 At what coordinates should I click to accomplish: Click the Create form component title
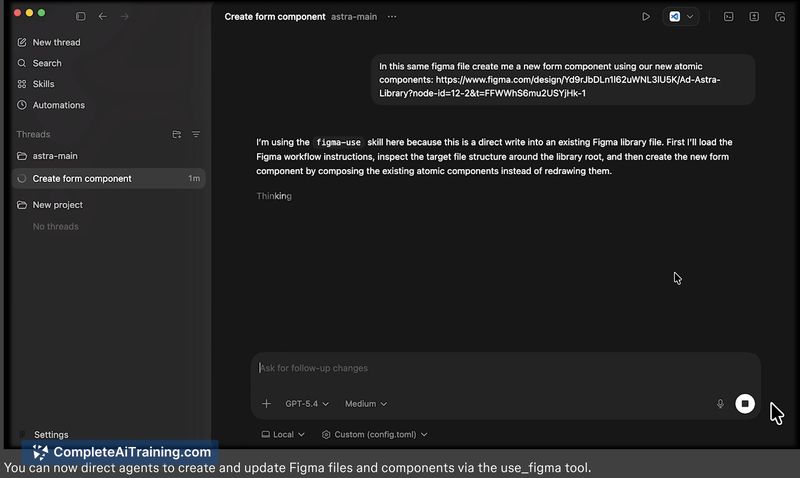tap(275, 17)
